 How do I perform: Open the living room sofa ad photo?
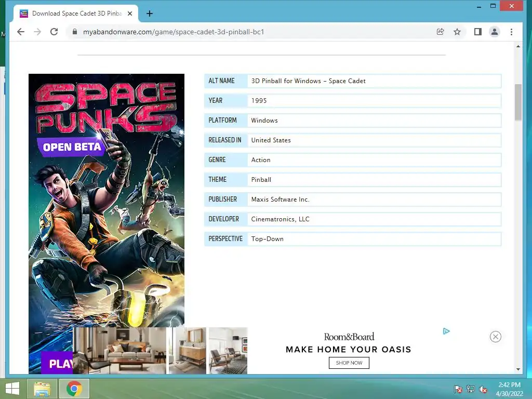pos(120,351)
